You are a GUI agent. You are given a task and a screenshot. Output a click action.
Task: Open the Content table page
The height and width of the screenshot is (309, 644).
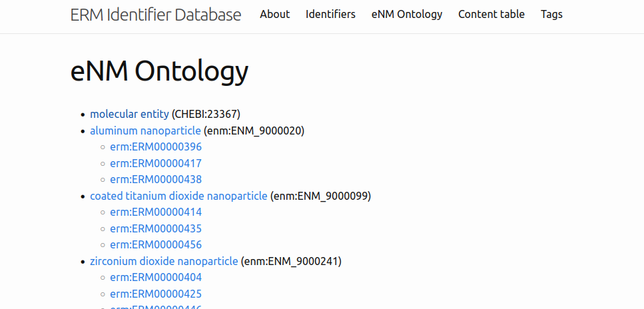tap(491, 14)
